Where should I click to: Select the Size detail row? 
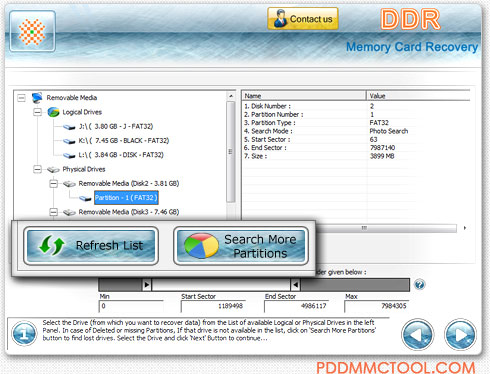(356, 156)
